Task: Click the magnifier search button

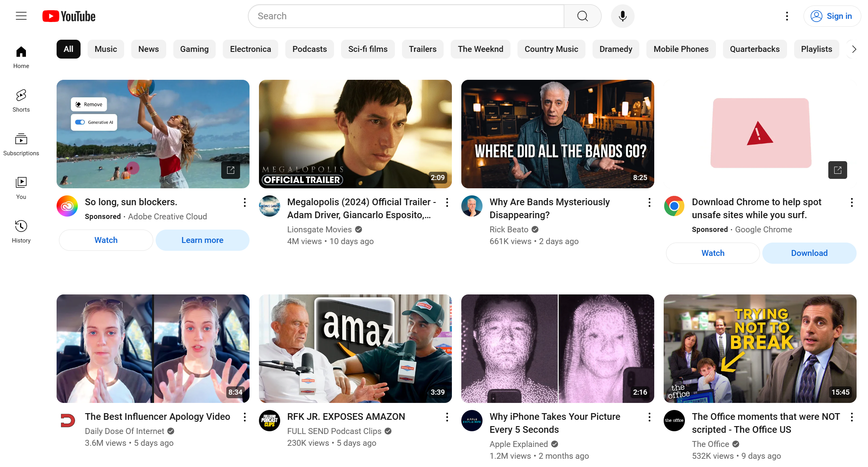Action: (x=582, y=16)
